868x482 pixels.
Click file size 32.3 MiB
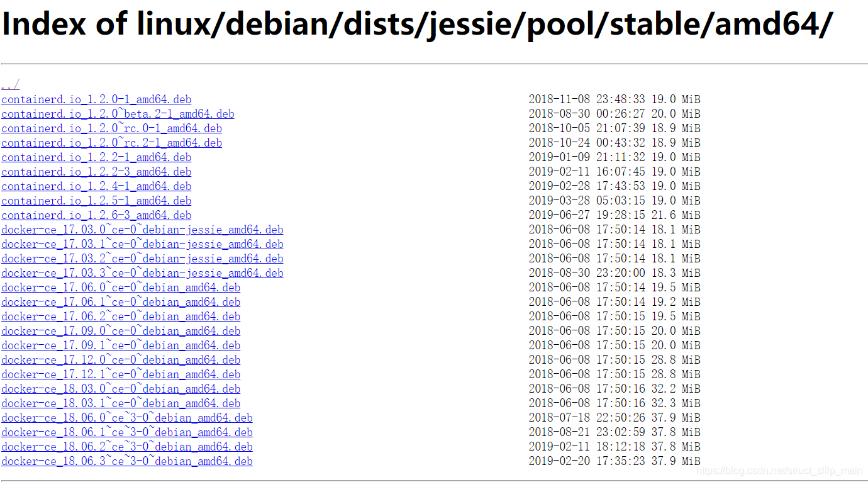pos(676,403)
